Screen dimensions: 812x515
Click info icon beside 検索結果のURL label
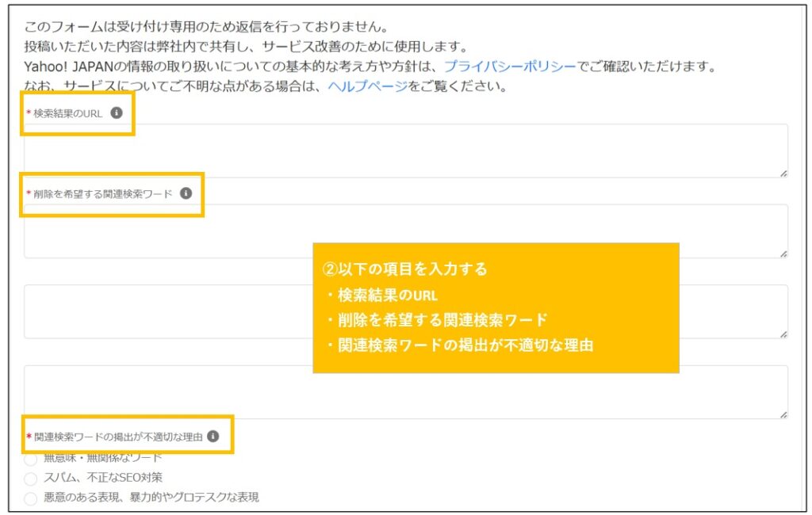(117, 113)
